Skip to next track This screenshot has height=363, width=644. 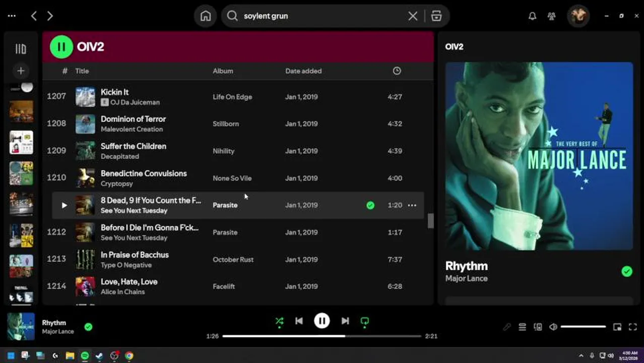(x=345, y=321)
